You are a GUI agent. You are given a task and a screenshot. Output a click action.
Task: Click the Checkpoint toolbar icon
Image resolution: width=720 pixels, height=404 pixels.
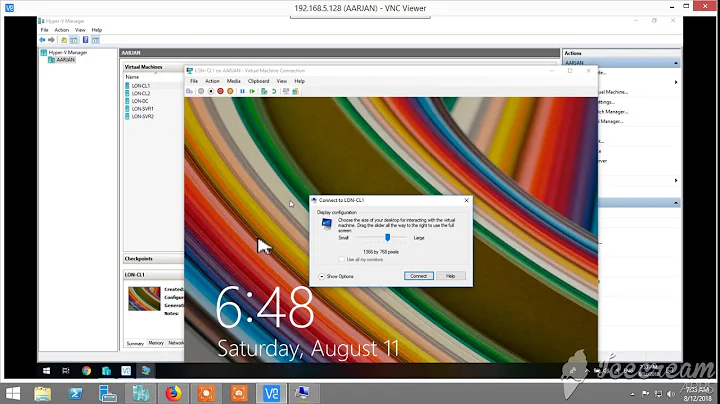264,91
